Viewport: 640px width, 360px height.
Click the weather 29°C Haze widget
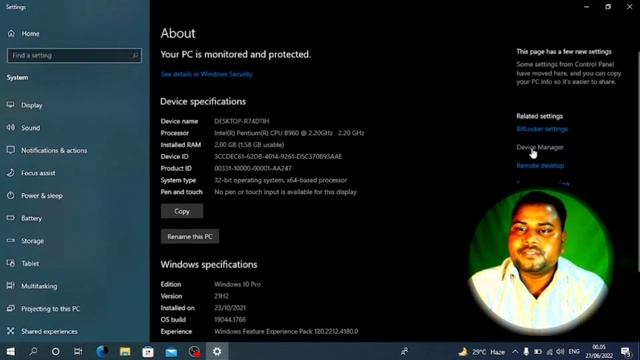pos(482,352)
